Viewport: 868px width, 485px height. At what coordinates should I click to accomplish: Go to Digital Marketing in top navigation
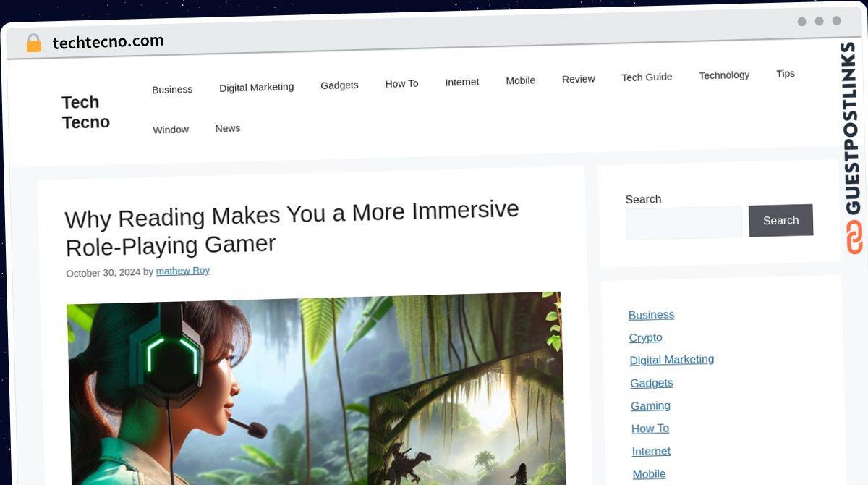tap(257, 88)
